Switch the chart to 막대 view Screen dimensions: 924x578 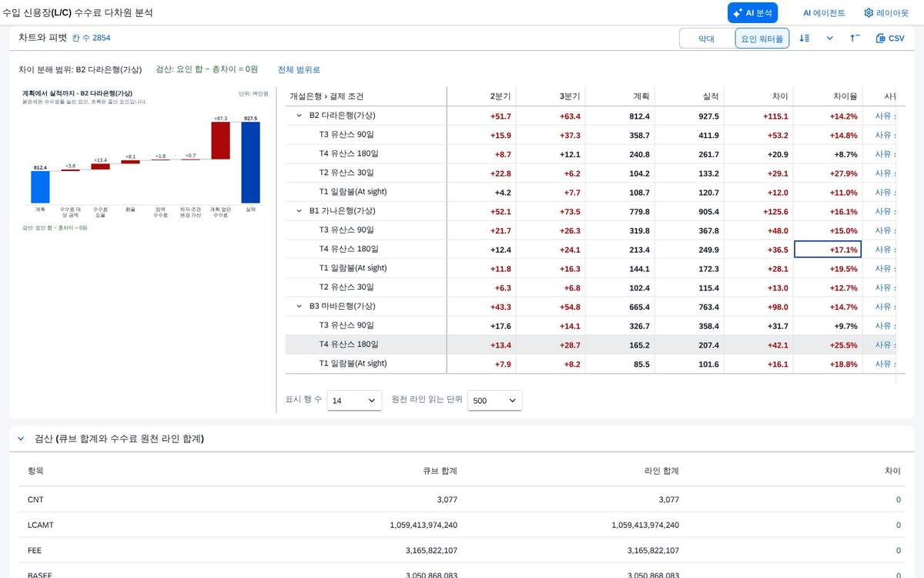point(706,39)
